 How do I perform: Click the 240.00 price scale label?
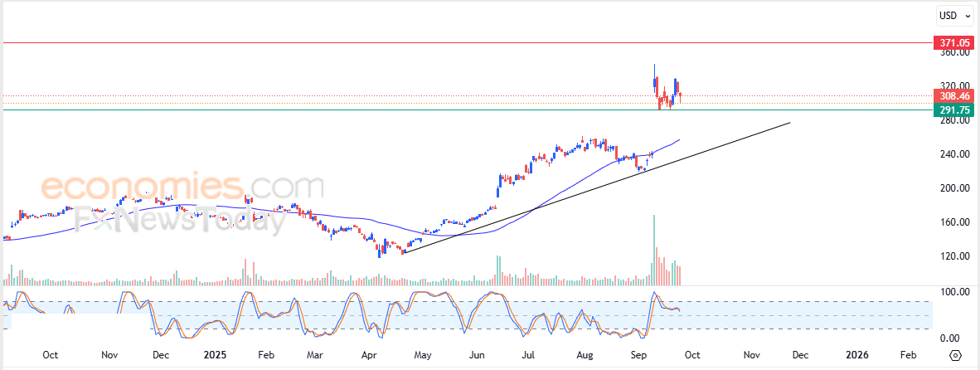[x=954, y=154]
